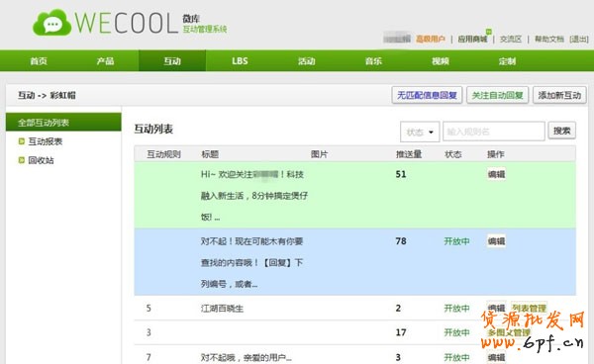Click 开放中 status in 江湖百晓生 row
The width and height of the screenshot is (594, 364).
(x=456, y=309)
